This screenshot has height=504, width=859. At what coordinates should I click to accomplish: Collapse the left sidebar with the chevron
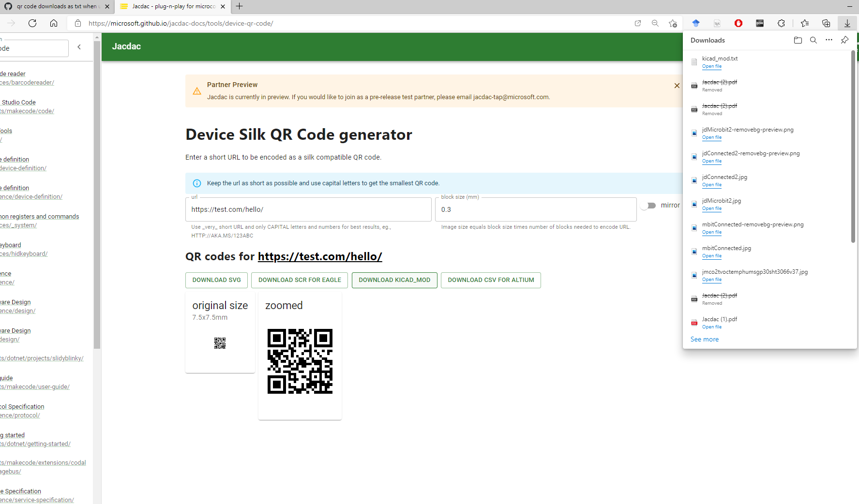(79, 47)
